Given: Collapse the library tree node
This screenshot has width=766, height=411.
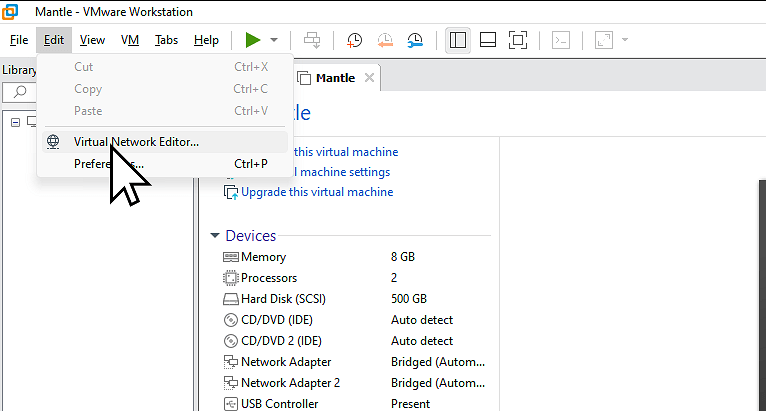Looking at the screenshot, I should coord(16,122).
